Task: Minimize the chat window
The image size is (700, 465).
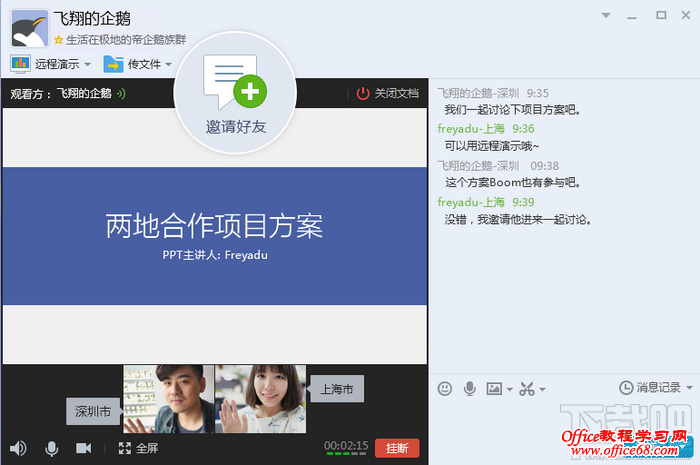Action: click(x=632, y=17)
